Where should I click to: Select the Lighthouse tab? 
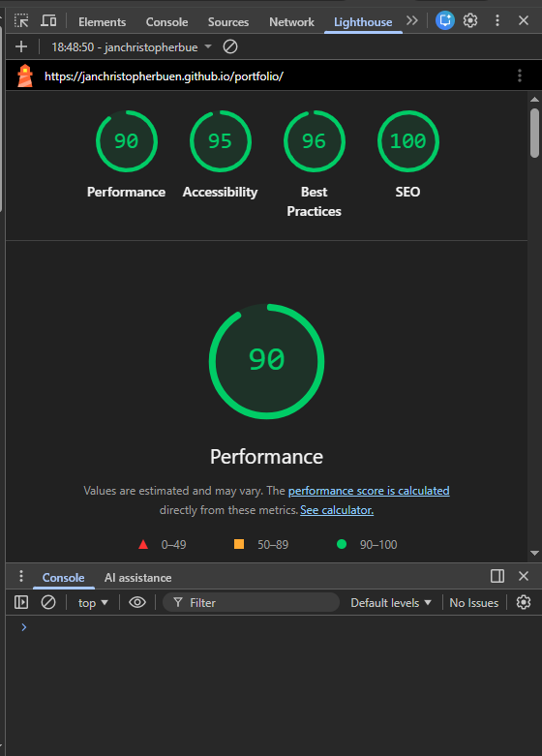pyautogui.click(x=363, y=22)
